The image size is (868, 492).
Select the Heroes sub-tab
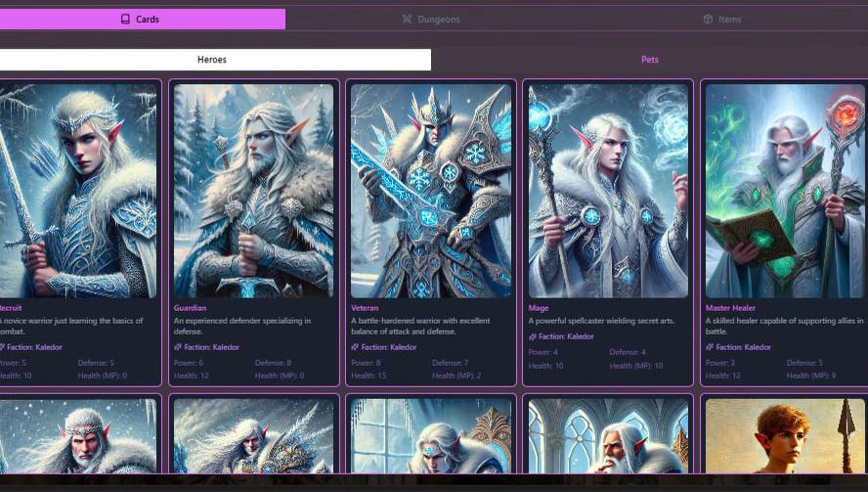pyautogui.click(x=212, y=60)
